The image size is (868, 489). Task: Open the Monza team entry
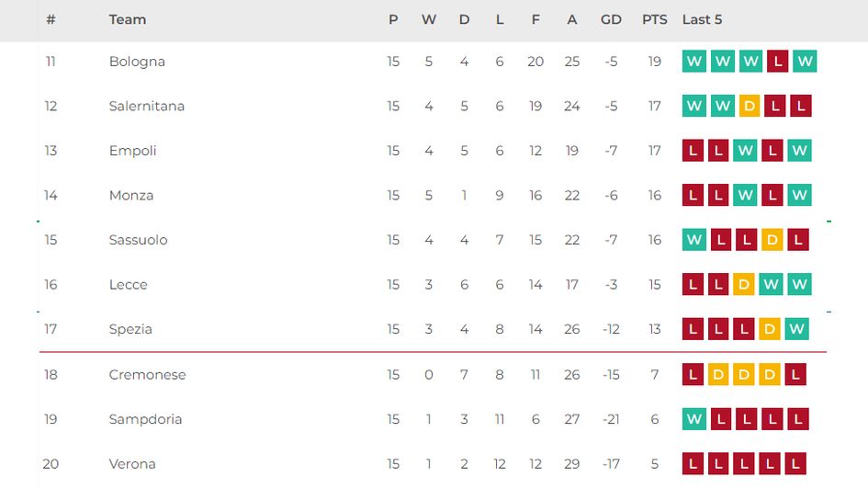pos(130,195)
